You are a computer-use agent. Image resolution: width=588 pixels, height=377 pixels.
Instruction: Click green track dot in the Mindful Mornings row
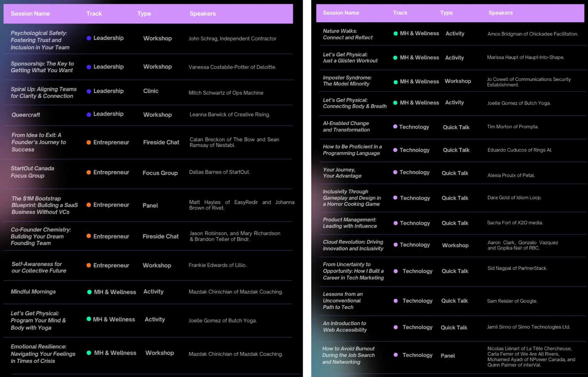[89, 292]
